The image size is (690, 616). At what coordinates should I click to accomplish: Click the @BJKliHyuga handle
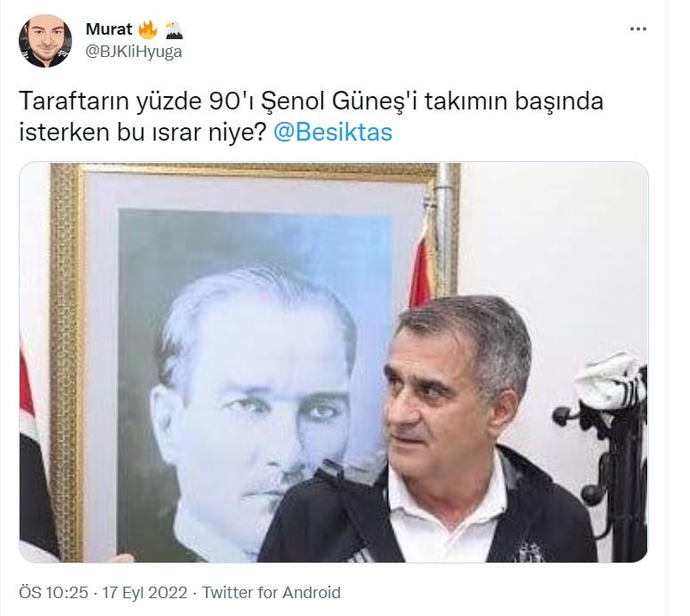pos(134,52)
